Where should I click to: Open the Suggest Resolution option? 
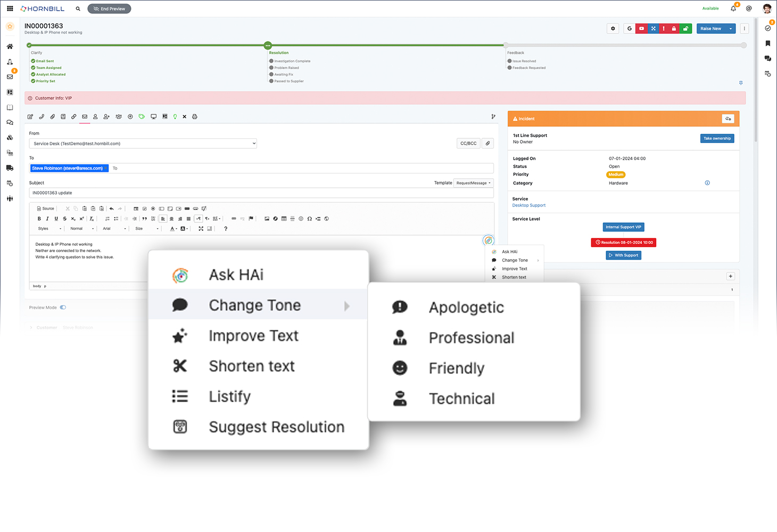276,426
